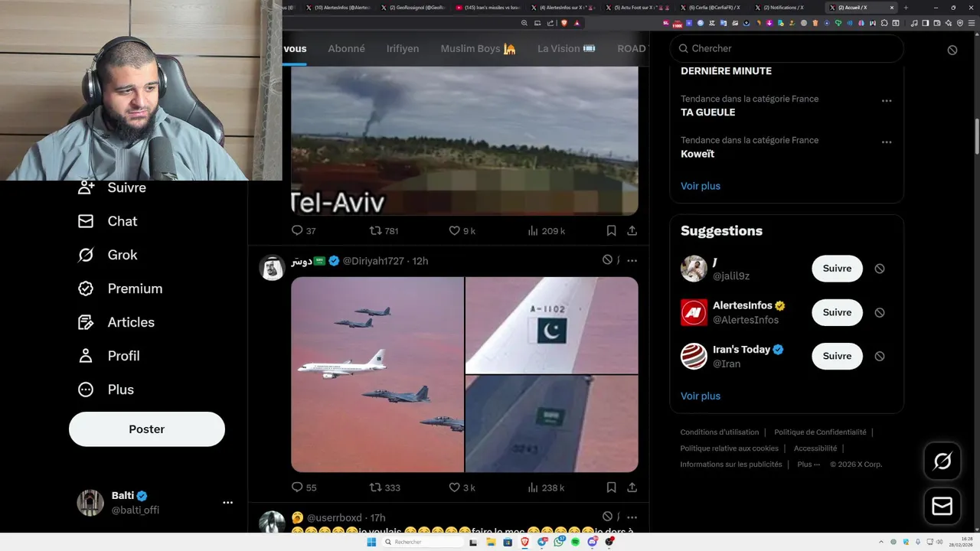The height and width of the screenshot is (551, 980).
Task: Click the Koweït trend text
Action: 697,154
